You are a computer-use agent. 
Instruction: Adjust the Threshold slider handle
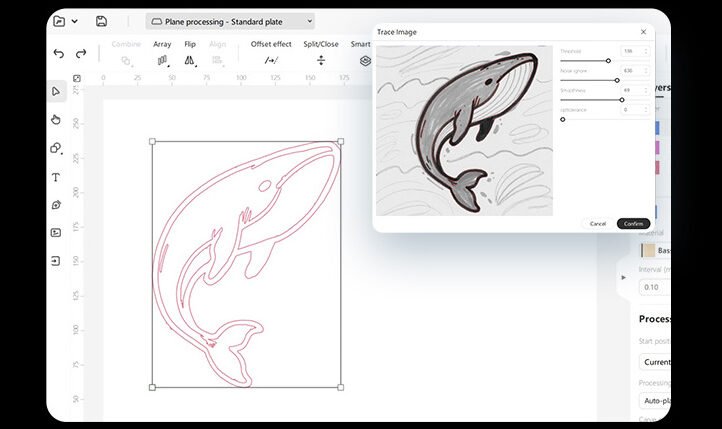point(608,61)
